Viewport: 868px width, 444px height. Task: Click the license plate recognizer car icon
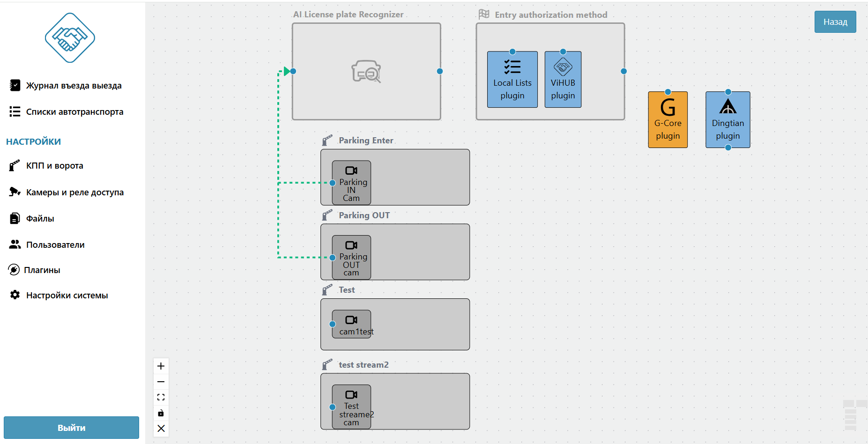[366, 72]
